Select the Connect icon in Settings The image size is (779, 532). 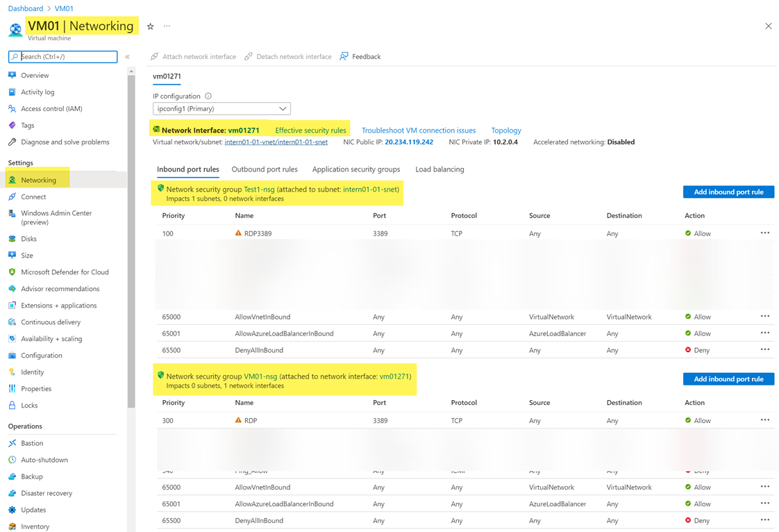(12, 197)
